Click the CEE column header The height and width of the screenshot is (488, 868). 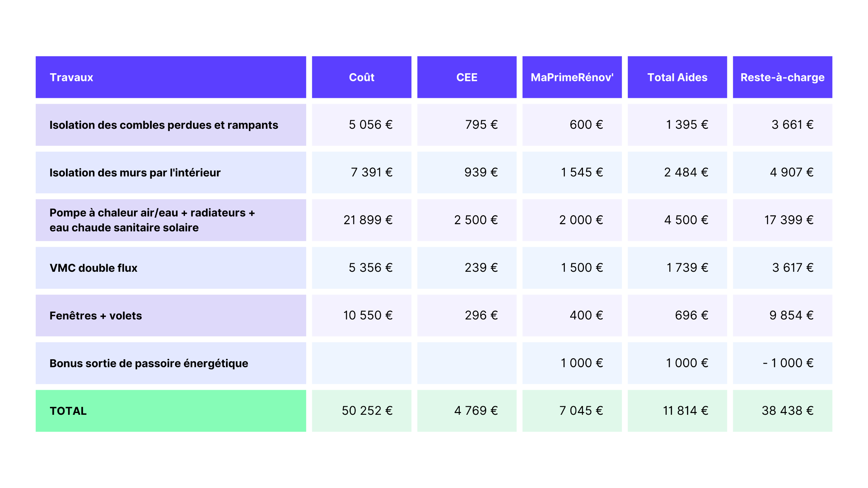(x=467, y=77)
